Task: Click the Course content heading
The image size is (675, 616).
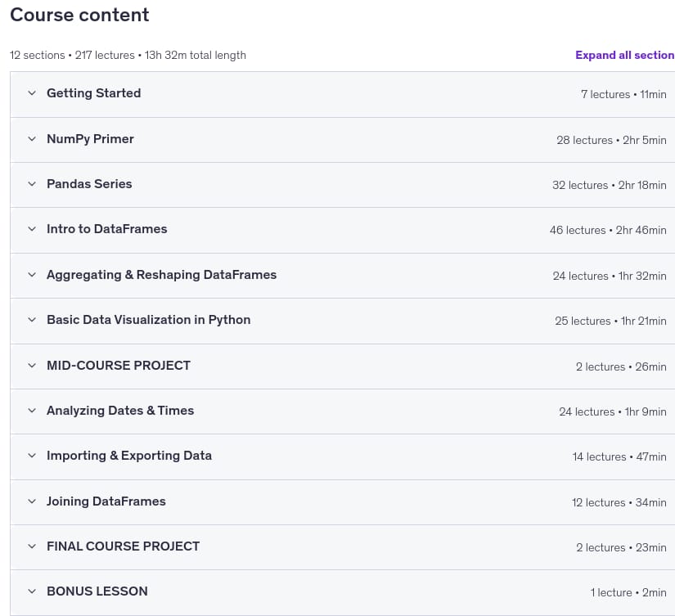Action: pyautogui.click(x=79, y=15)
